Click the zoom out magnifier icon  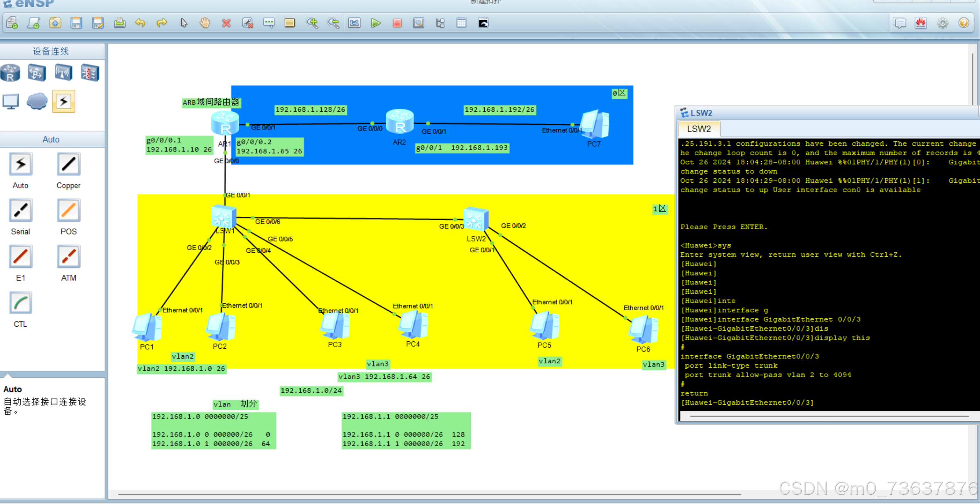point(333,23)
